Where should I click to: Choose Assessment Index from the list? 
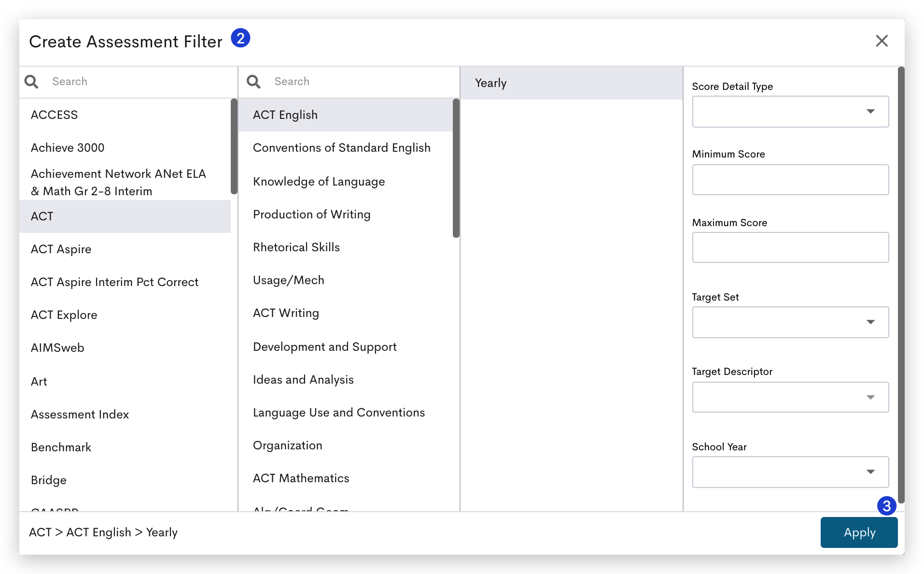(x=125, y=415)
